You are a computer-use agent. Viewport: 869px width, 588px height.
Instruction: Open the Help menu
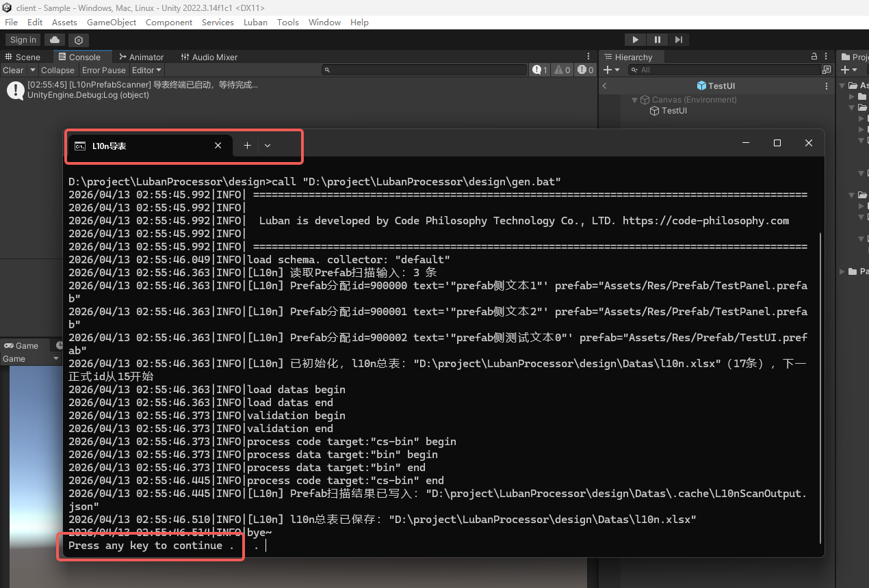(x=359, y=22)
